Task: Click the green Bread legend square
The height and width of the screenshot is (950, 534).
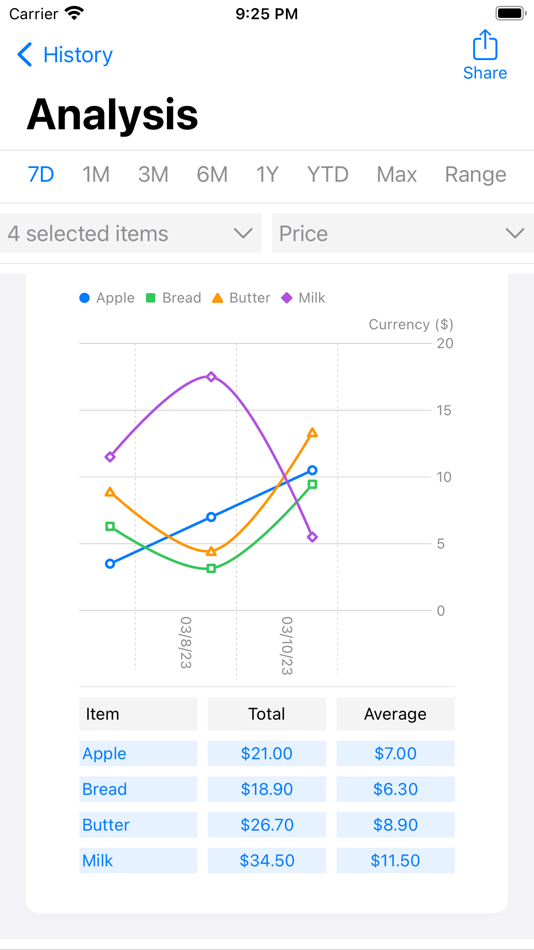Action: pyautogui.click(x=151, y=298)
